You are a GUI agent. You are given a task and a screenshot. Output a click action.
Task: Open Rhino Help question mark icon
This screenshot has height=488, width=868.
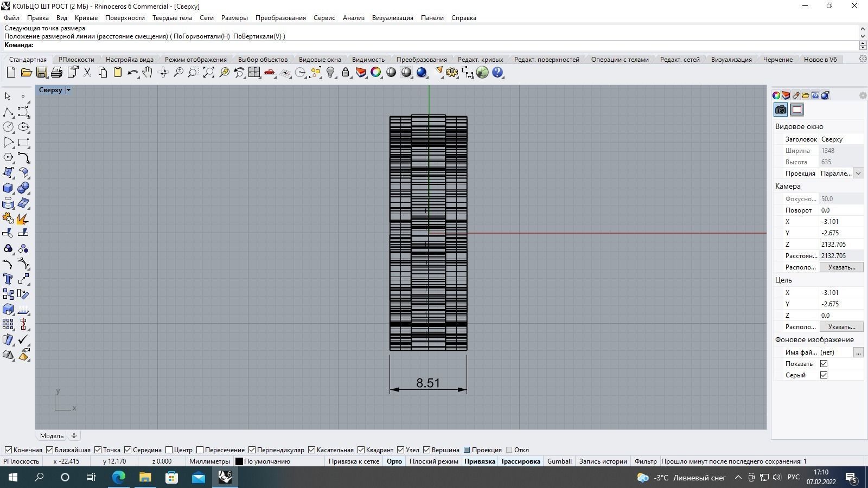(x=497, y=73)
